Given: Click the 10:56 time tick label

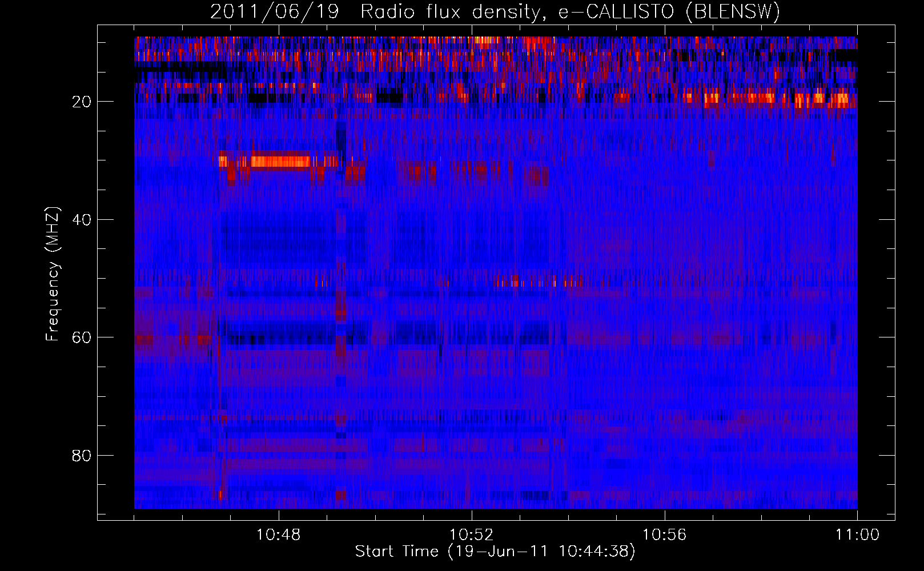Looking at the screenshot, I should pos(665,535).
